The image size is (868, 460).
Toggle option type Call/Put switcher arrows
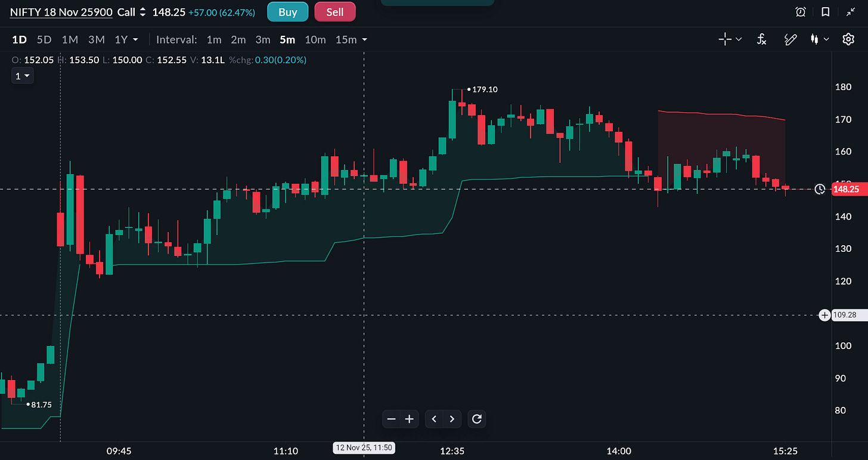142,12
